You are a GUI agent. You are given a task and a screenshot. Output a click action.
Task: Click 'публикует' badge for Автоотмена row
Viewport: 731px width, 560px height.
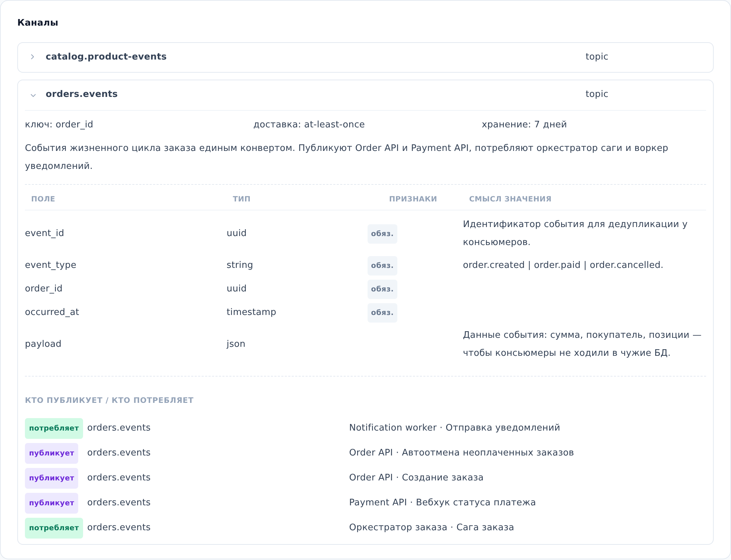52,453
